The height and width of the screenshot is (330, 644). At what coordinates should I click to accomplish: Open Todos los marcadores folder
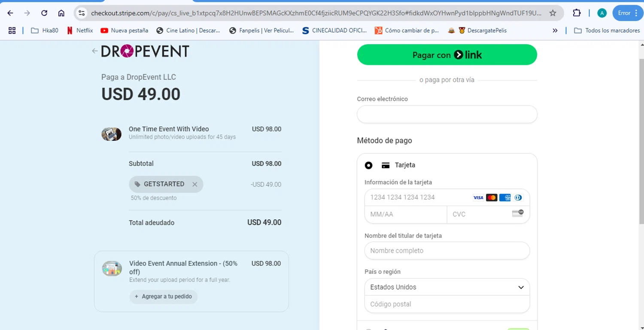coord(607,30)
